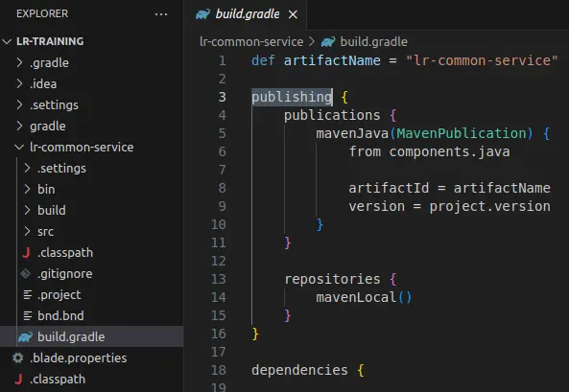Click the closing brace on line 16

[x=255, y=334]
